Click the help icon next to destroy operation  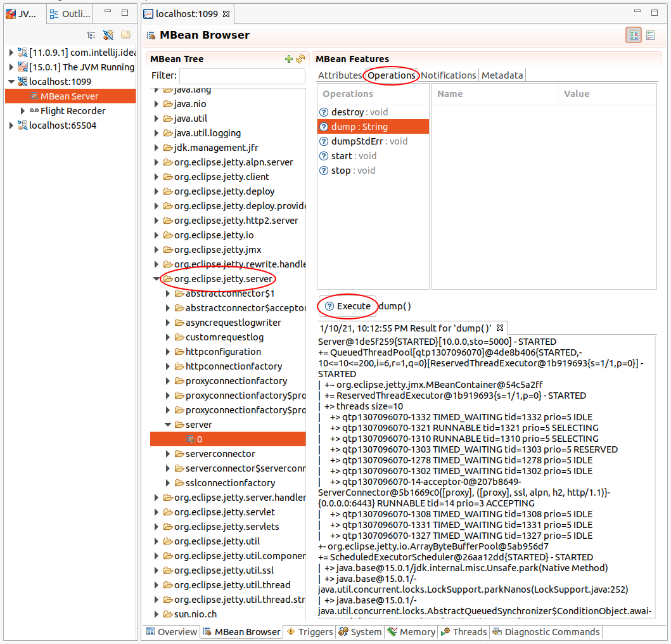tap(324, 112)
